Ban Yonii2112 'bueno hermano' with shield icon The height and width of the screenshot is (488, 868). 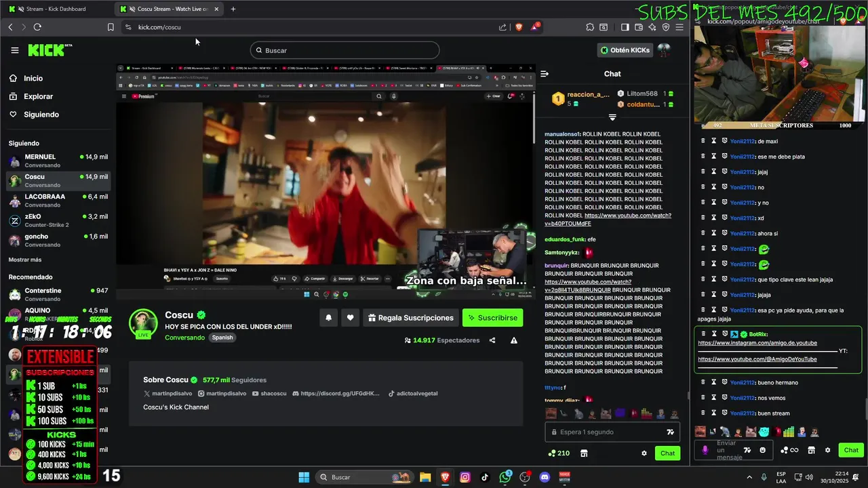[725, 382]
